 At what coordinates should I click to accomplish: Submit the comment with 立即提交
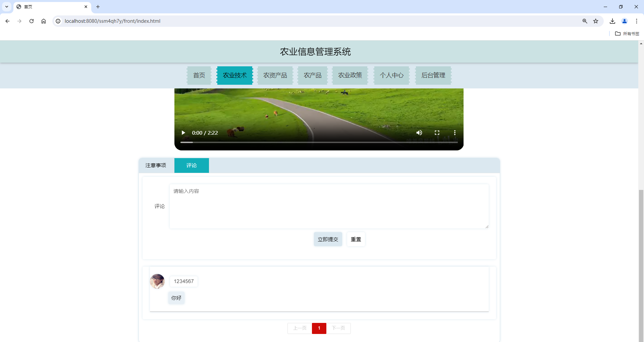[328, 239]
